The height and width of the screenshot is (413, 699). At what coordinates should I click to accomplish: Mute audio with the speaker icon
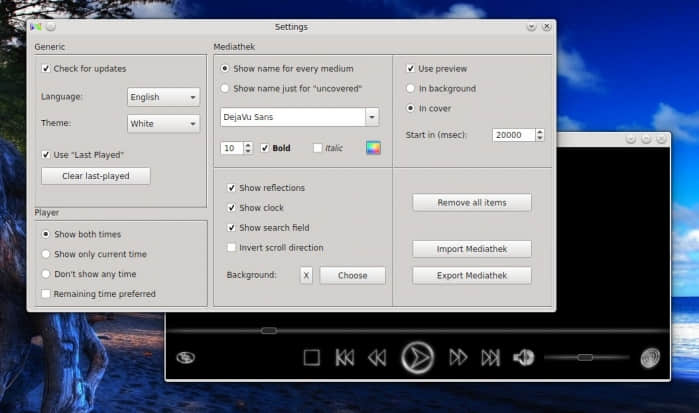click(x=523, y=357)
